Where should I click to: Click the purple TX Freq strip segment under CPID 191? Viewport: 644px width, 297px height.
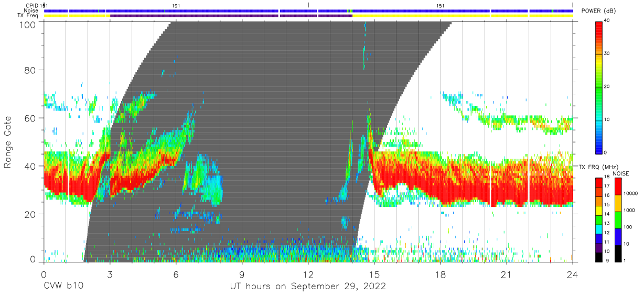[x=231, y=16]
